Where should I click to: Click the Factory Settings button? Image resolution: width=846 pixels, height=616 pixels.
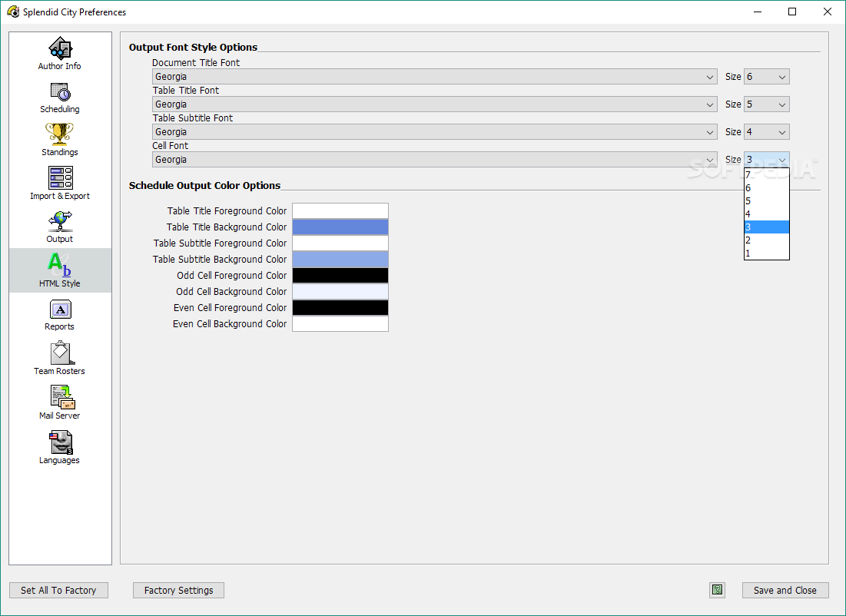click(178, 590)
